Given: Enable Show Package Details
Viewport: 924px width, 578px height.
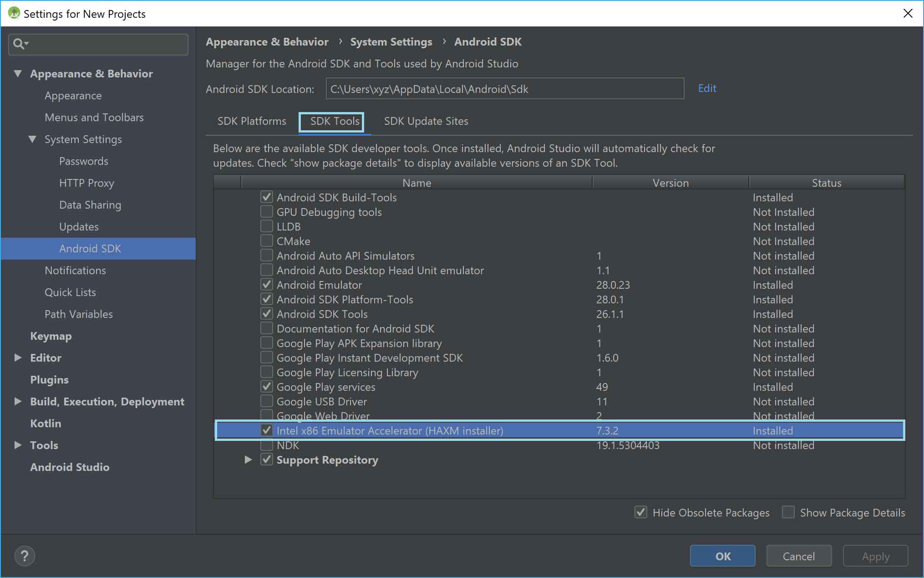Looking at the screenshot, I should [788, 512].
